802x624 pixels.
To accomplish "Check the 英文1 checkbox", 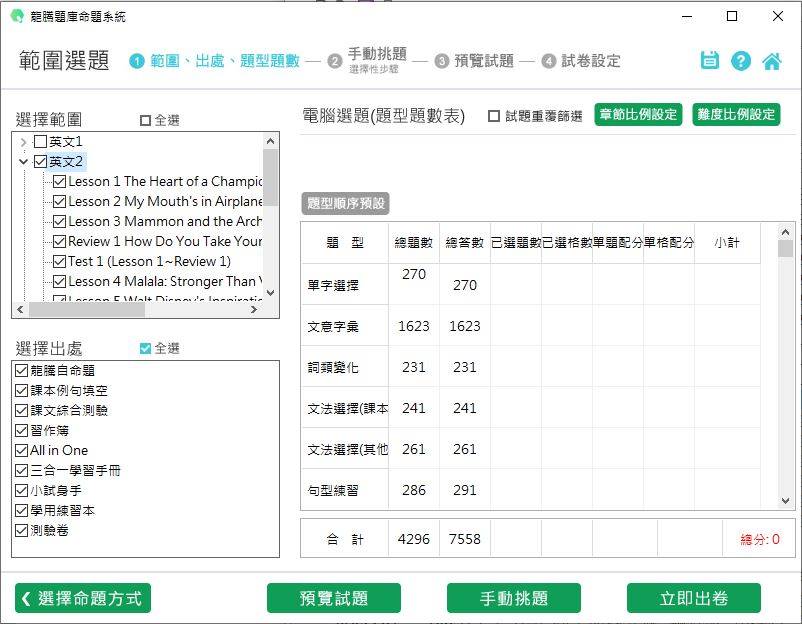I will (40, 141).
